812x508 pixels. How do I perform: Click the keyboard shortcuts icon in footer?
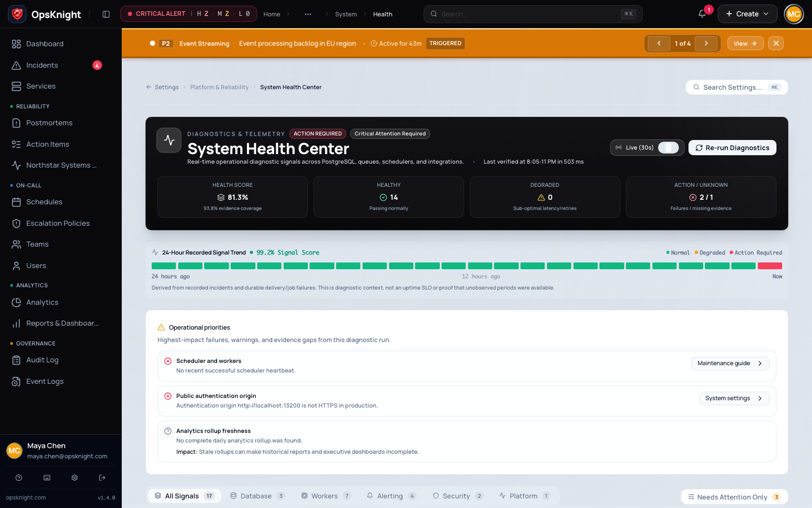(x=47, y=478)
